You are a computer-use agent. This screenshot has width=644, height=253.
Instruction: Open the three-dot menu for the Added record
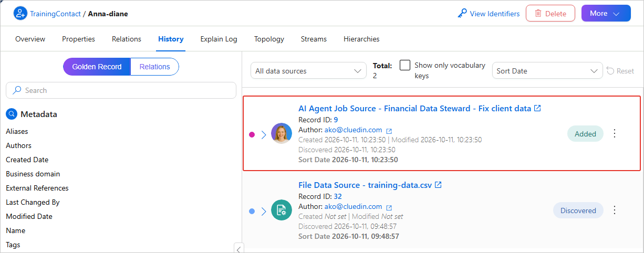[x=615, y=133]
